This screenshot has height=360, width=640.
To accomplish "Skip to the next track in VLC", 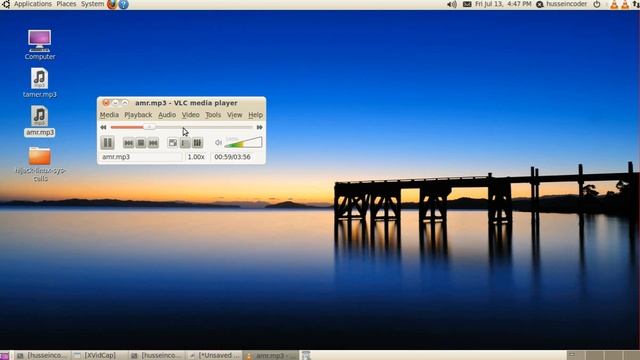I will tap(153, 143).
